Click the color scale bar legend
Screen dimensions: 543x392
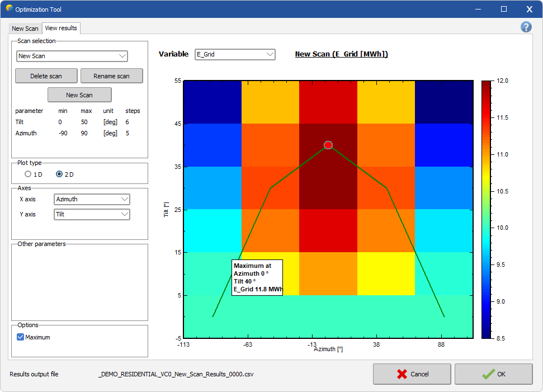[x=486, y=210]
